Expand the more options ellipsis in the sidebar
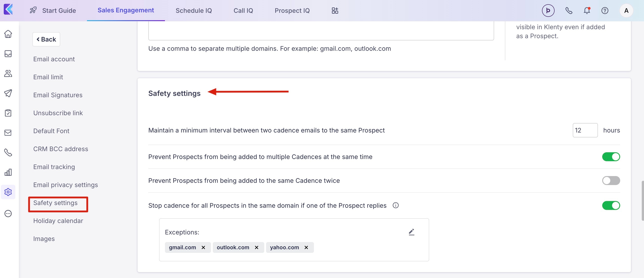Viewport: 644px width, 278px height. click(8, 214)
